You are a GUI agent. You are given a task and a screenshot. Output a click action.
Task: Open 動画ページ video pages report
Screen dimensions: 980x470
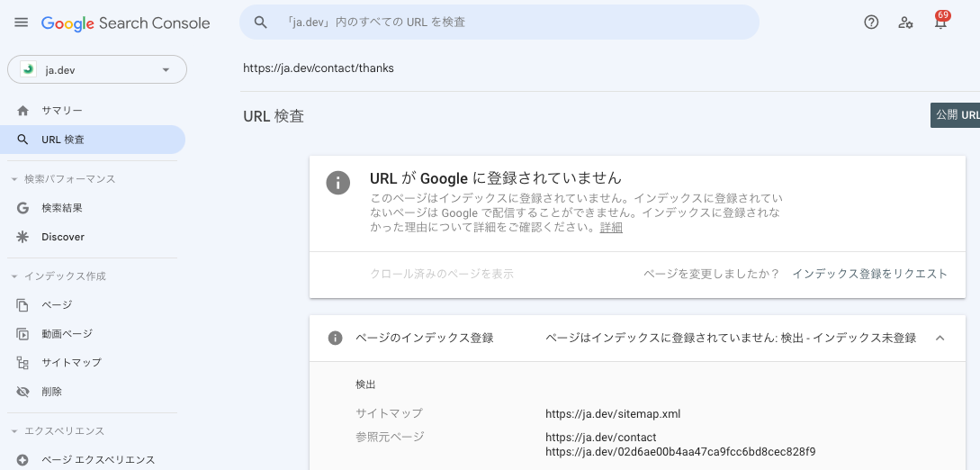[67, 334]
